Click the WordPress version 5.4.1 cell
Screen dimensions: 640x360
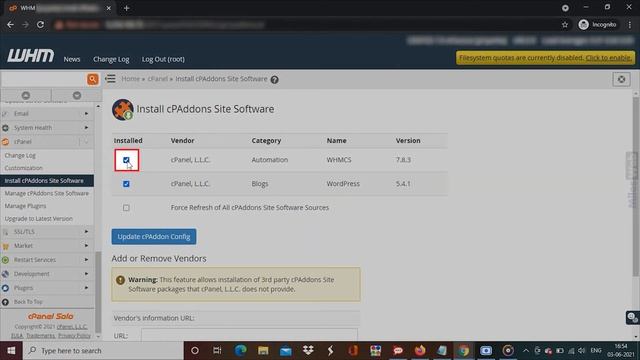[x=403, y=184]
